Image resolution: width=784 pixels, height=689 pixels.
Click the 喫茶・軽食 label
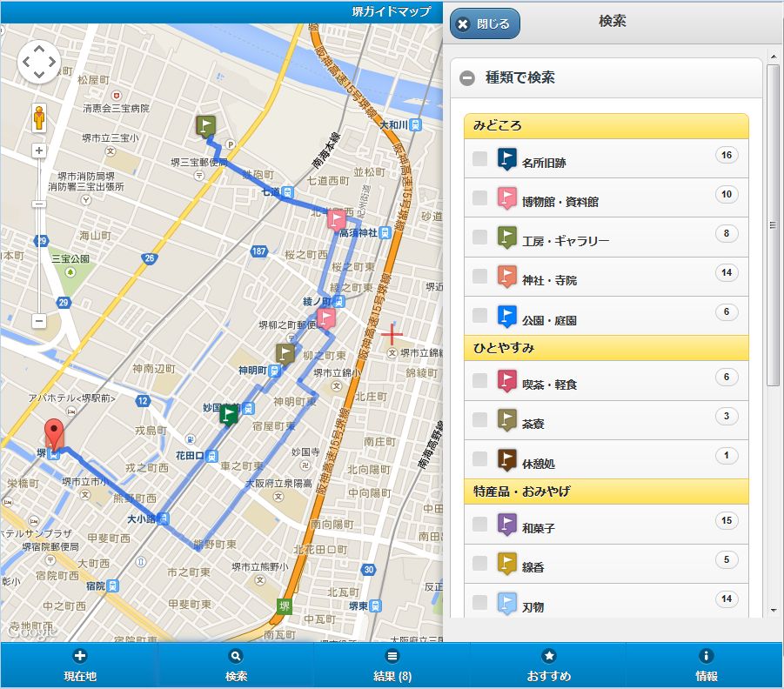point(550,385)
